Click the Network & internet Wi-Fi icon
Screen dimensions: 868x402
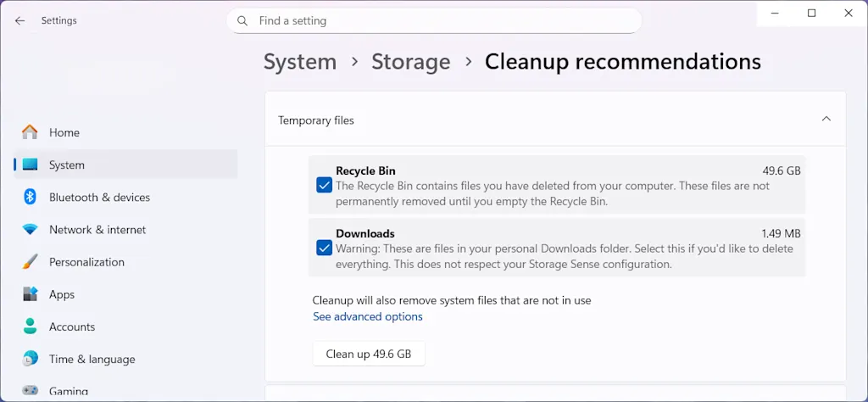pos(30,230)
